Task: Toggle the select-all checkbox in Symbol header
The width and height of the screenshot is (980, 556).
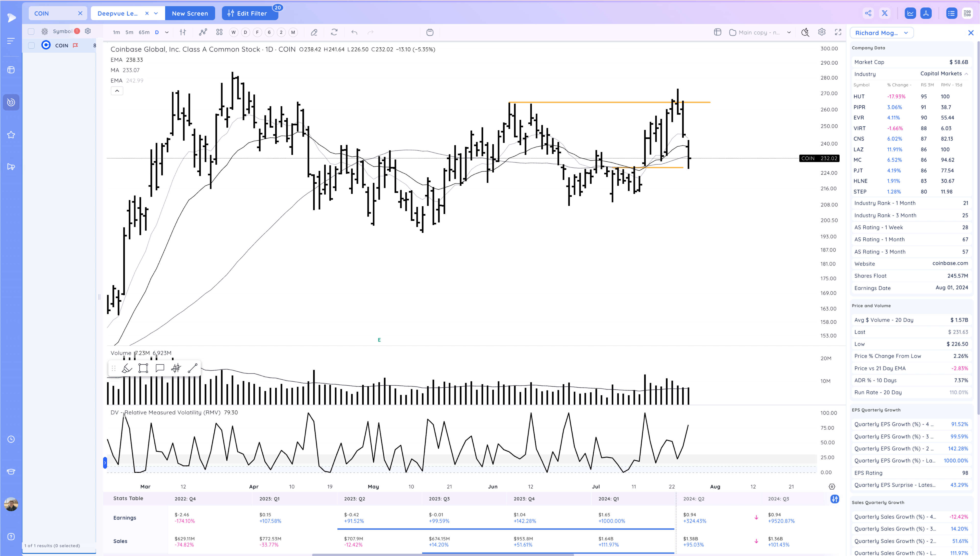Action: [31, 31]
